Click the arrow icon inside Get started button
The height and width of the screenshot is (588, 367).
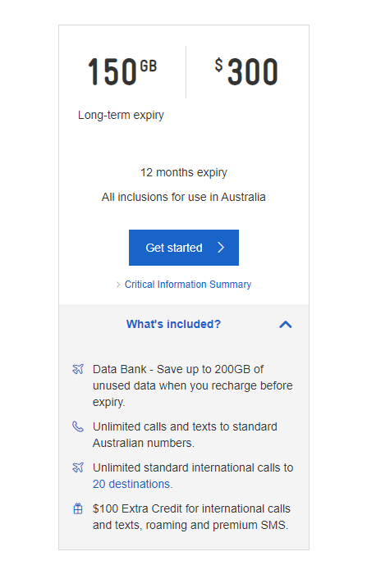pos(221,248)
